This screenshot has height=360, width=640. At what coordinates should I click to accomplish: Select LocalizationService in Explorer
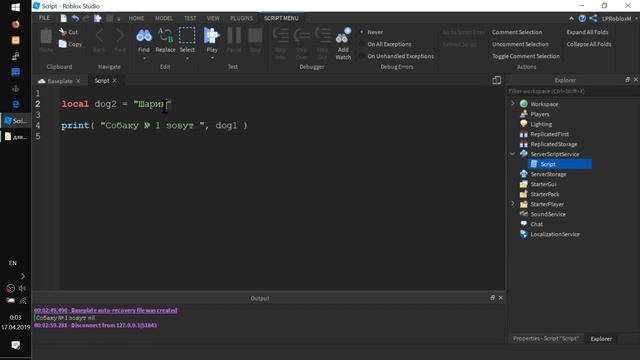555,234
